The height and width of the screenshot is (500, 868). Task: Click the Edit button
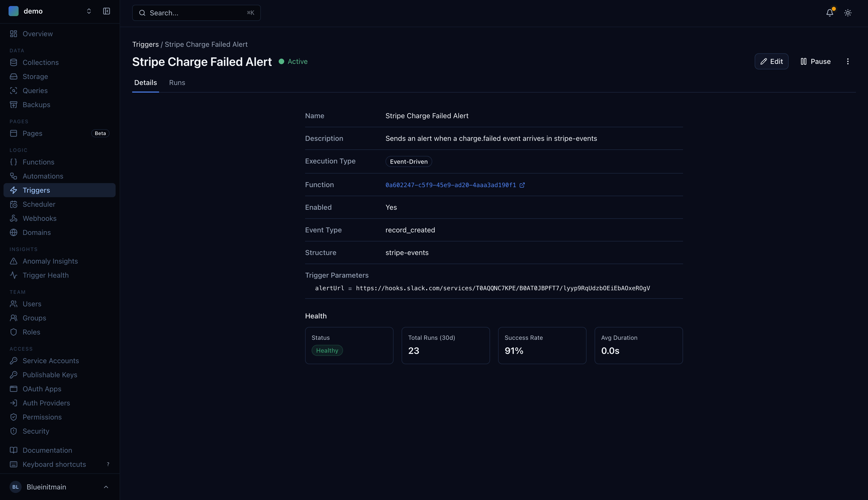click(x=771, y=61)
